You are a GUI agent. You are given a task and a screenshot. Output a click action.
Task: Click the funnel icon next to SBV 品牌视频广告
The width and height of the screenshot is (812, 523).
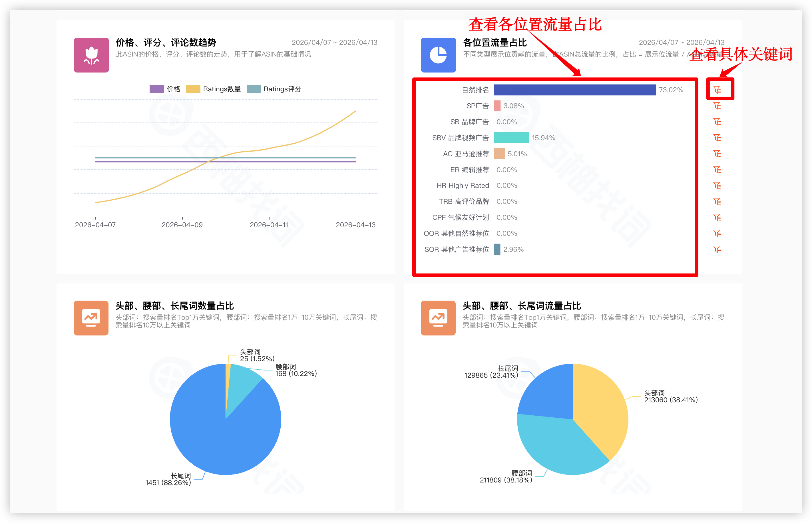pos(717,138)
